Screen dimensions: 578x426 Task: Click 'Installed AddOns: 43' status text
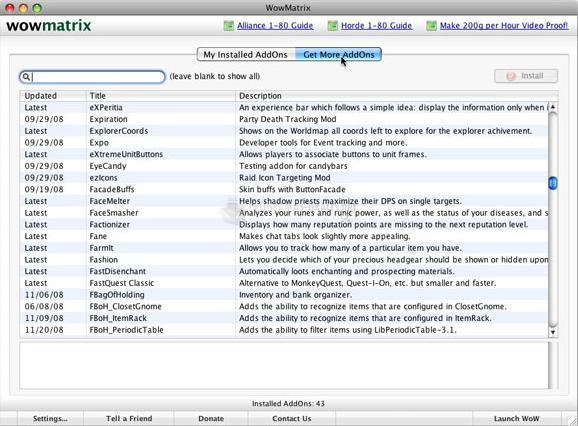click(288, 404)
